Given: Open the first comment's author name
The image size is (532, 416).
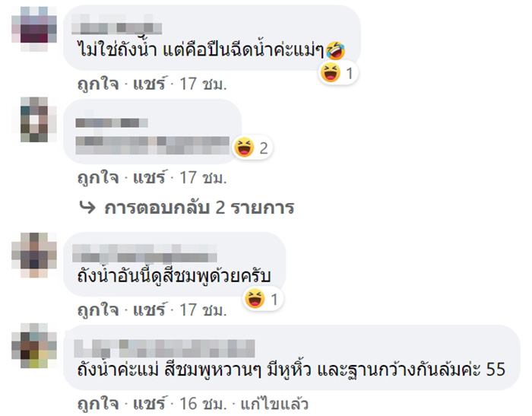Looking at the screenshot, I should point(116,28).
